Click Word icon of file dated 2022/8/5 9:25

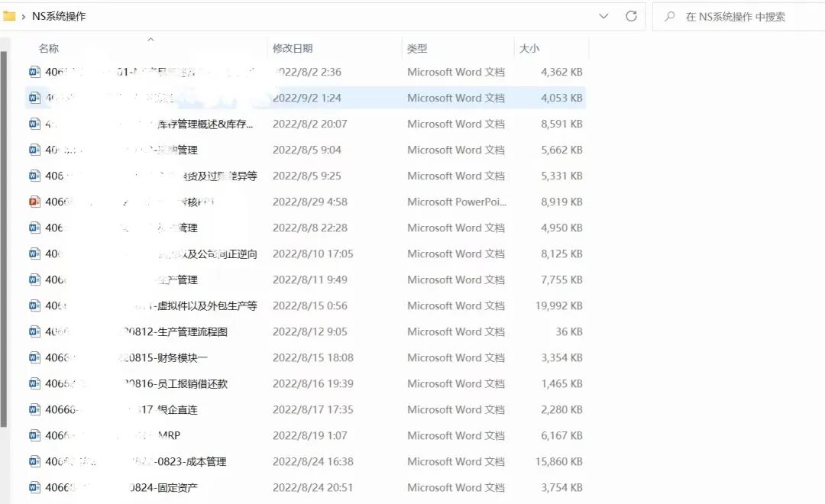click(34, 175)
